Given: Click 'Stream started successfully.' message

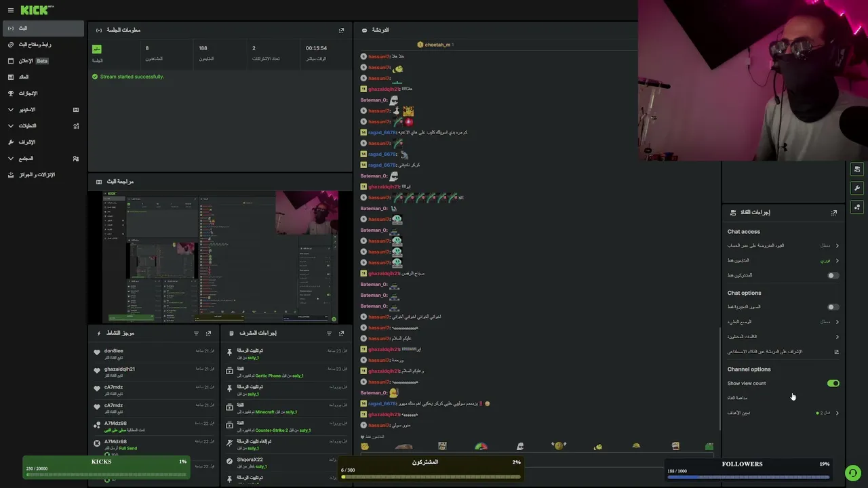Looking at the screenshot, I should tap(132, 77).
